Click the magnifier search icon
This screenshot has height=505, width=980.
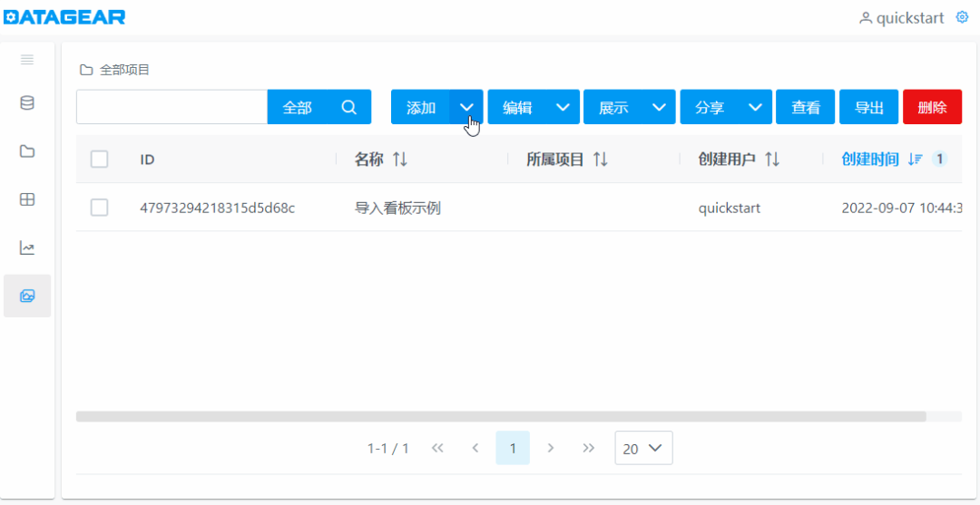(x=349, y=107)
